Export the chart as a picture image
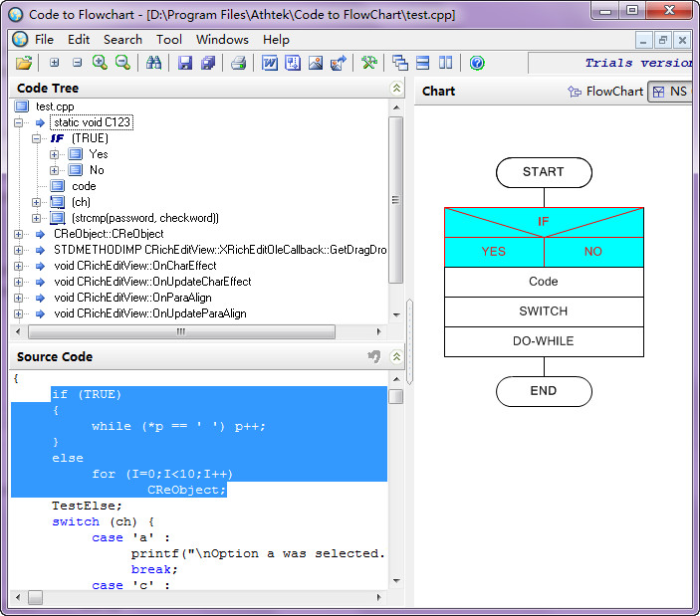700x616 pixels. 316,63
